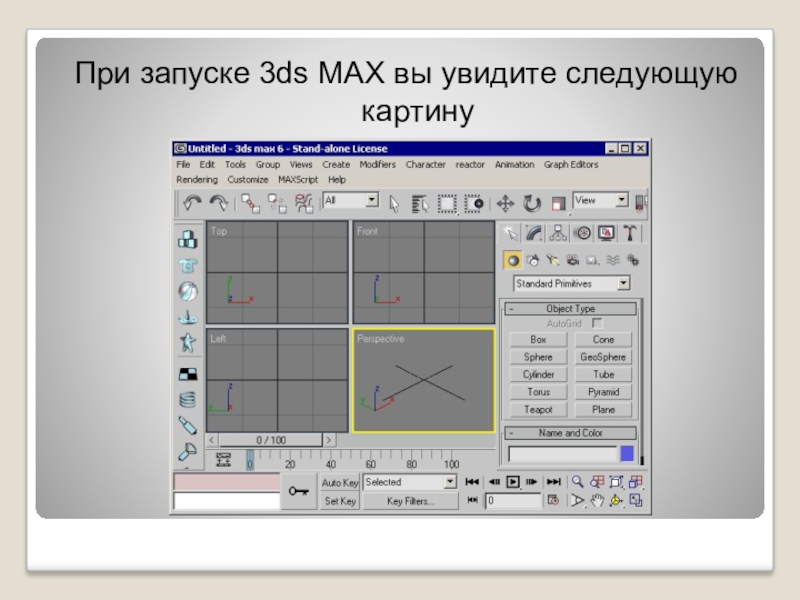Open the Hierarchy command panel tab

[558, 233]
